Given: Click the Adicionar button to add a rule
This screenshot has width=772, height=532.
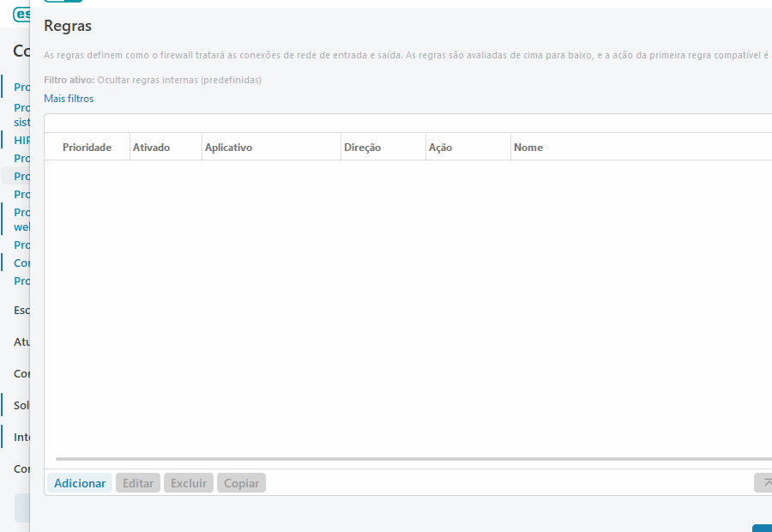Looking at the screenshot, I should (79, 482).
